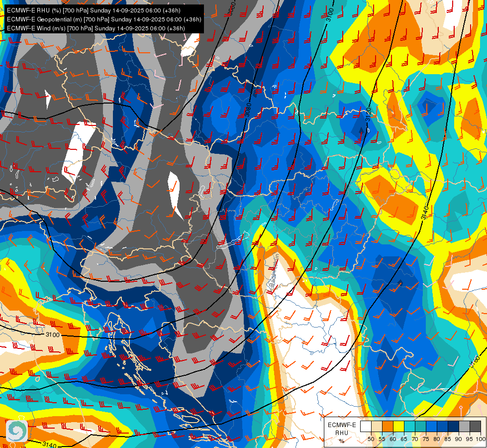Click the swirl logo icon at bottom-left
This screenshot has width=487, height=448.
point(17,431)
